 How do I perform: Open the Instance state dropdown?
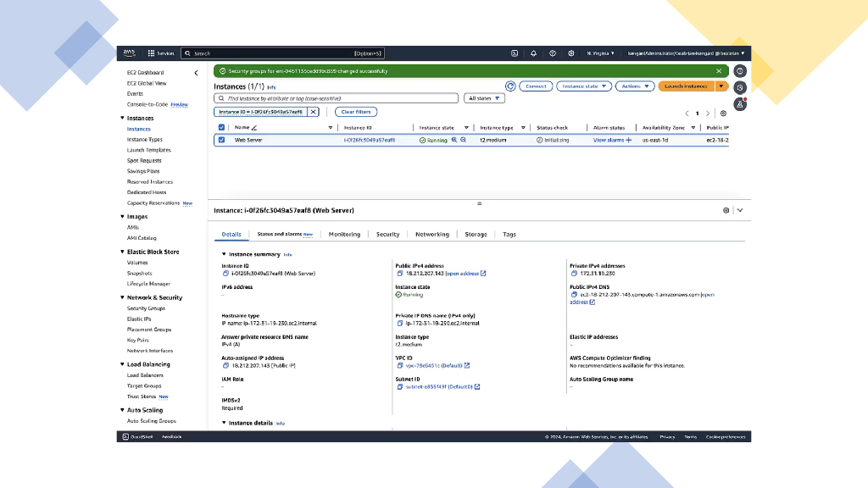[584, 86]
